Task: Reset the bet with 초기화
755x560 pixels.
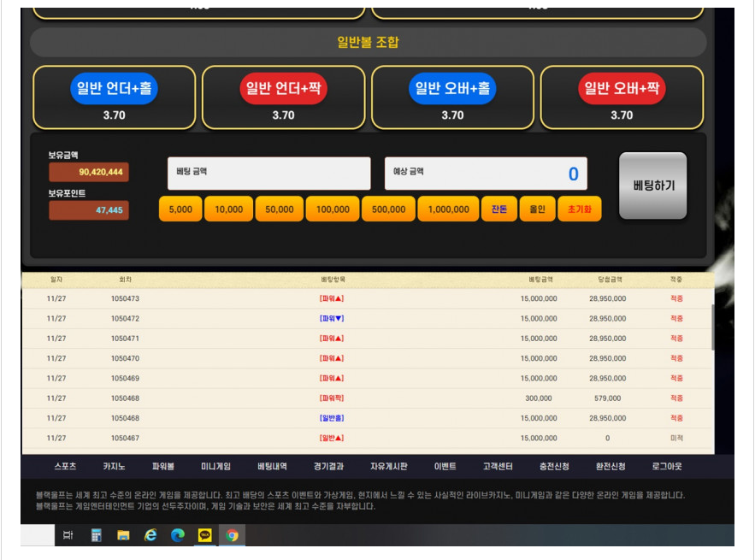Action: point(579,209)
